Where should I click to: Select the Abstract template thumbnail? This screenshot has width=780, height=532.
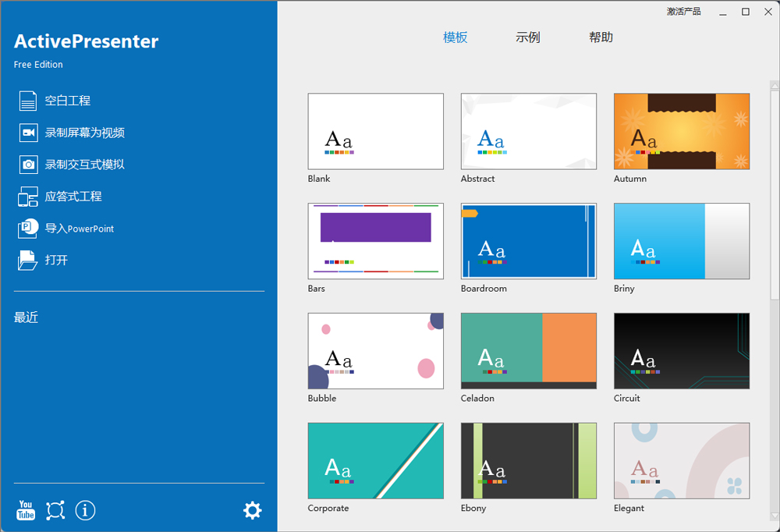(529, 131)
